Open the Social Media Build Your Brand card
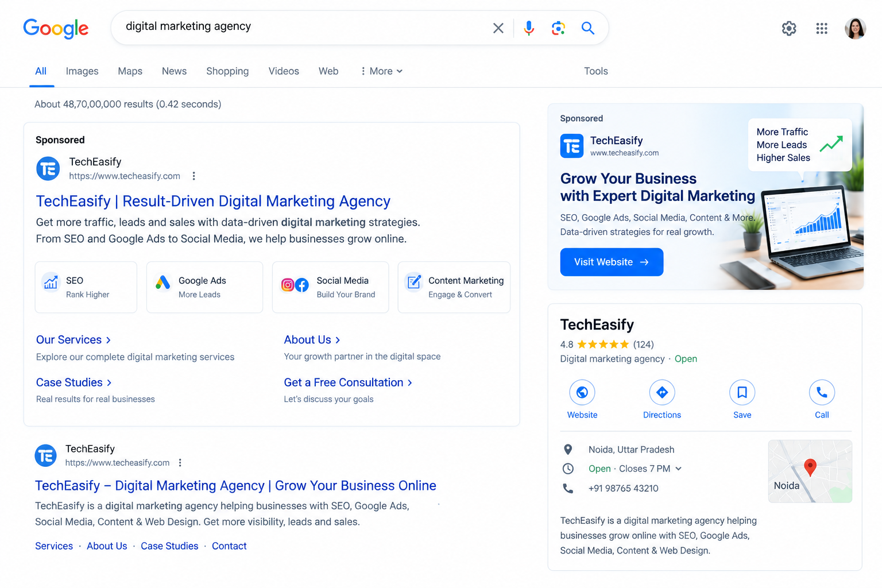 tap(330, 287)
